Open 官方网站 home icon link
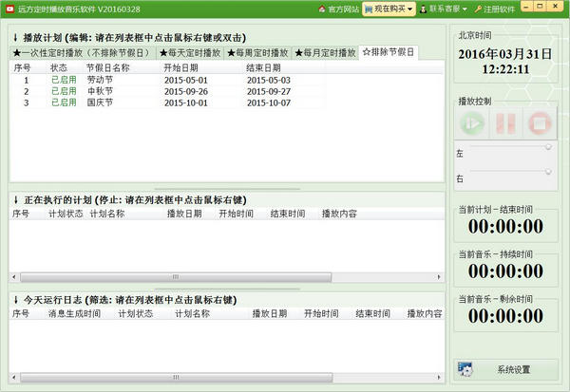570x392 pixels. [321, 9]
